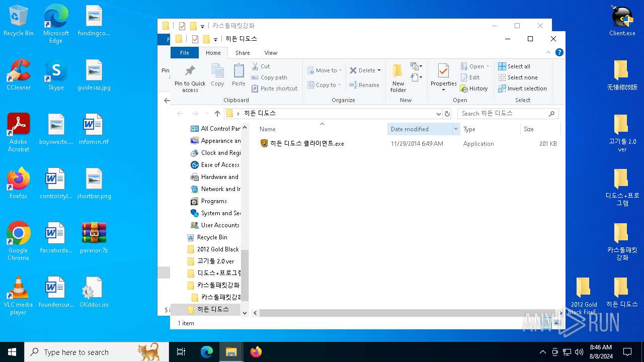The width and height of the screenshot is (644, 362).
Task: Sort by Type column header
Action: click(x=490, y=129)
